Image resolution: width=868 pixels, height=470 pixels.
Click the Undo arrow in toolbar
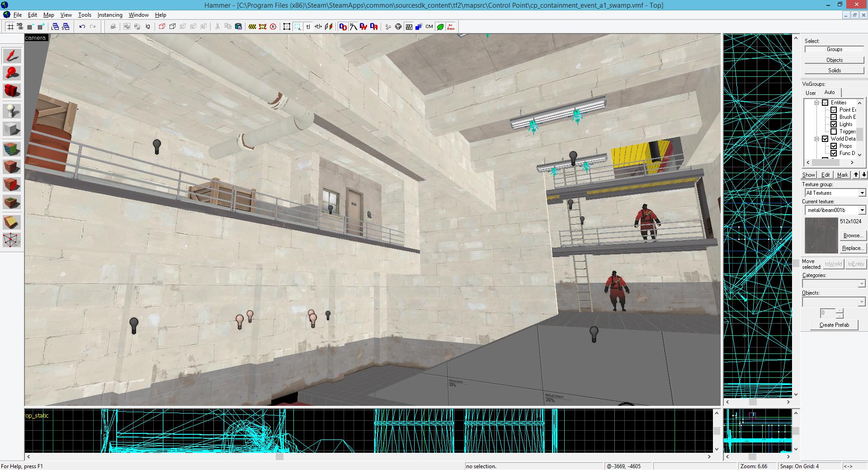click(x=82, y=27)
